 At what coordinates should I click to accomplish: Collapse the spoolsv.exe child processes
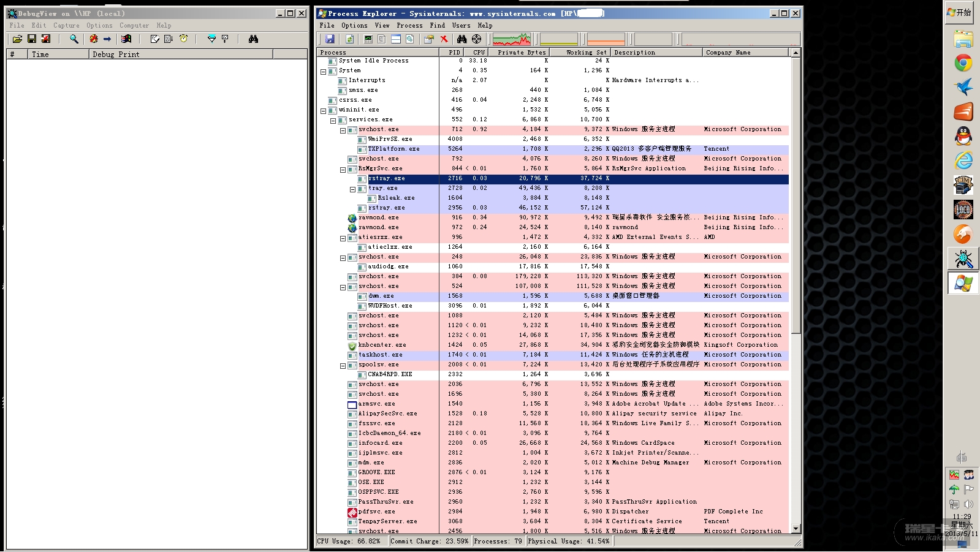[x=343, y=366]
